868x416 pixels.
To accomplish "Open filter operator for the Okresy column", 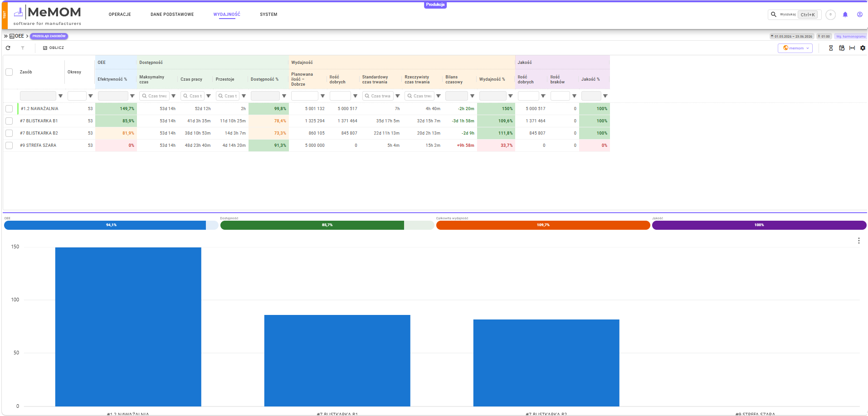I will pyautogui.click(x=90, y=96).
